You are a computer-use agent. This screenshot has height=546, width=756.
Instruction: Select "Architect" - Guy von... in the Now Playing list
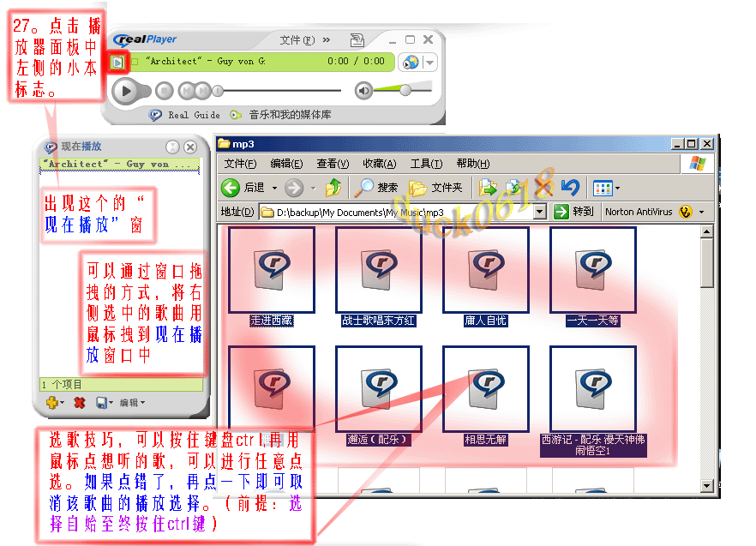(x=119, y=165)
